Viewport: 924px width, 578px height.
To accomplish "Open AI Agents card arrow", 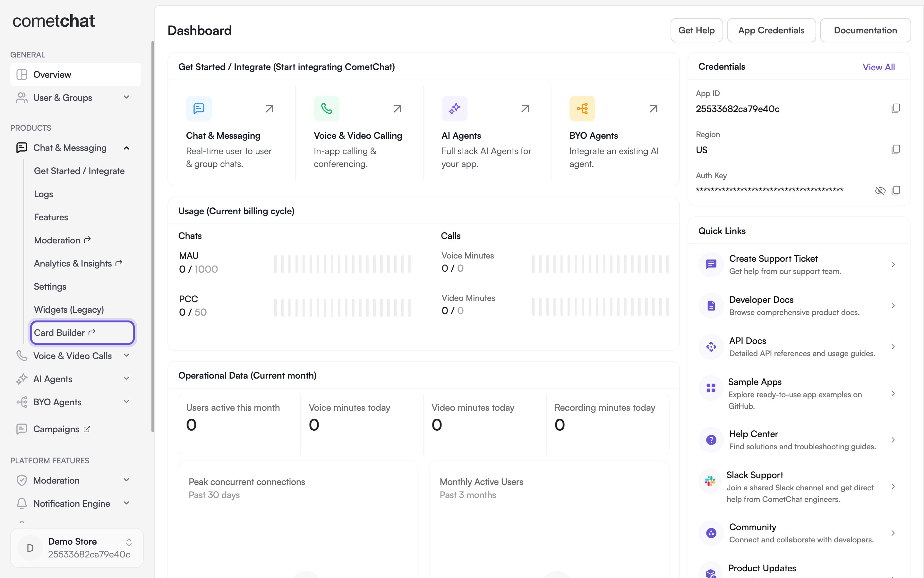I will (x=525, y=109).
